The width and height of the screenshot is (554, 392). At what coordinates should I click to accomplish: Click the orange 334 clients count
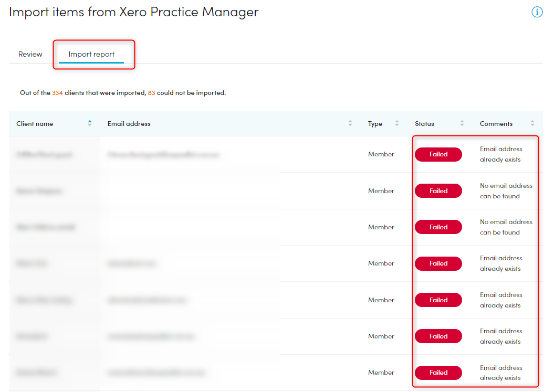point(57,93)
